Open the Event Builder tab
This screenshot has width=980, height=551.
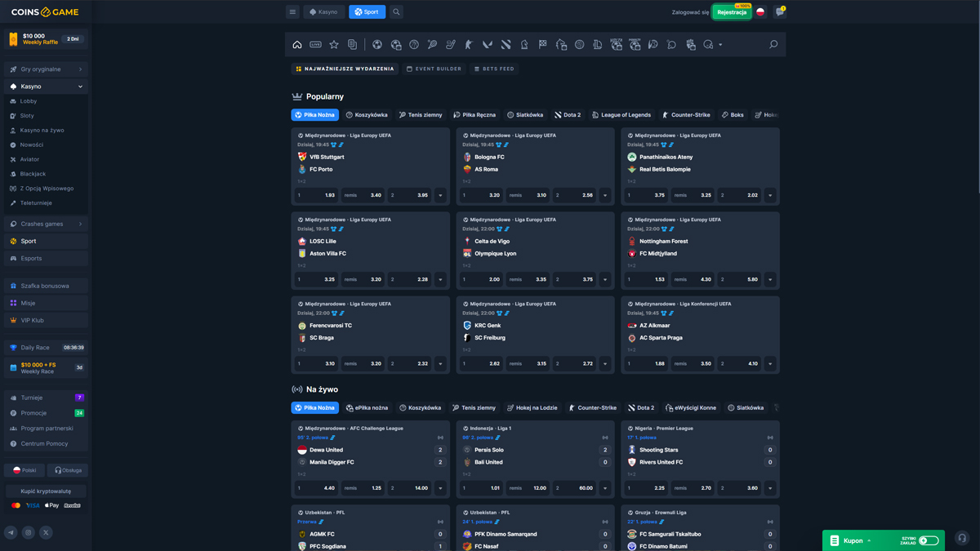434,69
